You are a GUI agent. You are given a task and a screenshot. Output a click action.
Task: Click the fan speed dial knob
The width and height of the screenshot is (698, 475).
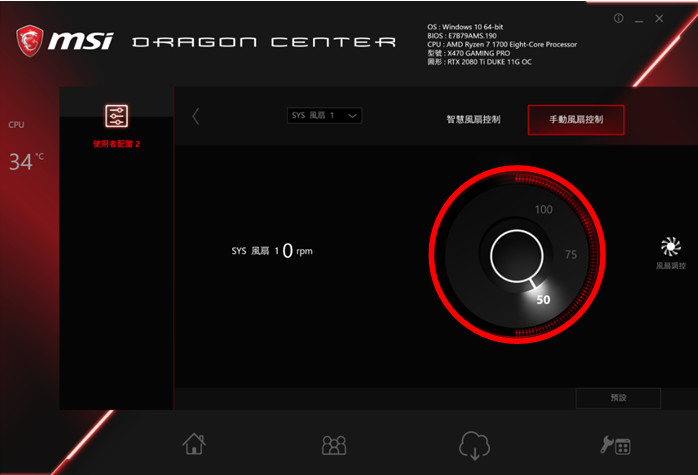(x=517, y=256)
